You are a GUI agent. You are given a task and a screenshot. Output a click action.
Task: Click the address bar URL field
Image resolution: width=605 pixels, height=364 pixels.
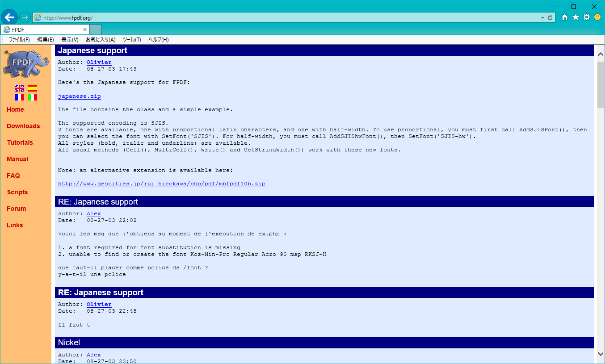(x=286, y=18)
